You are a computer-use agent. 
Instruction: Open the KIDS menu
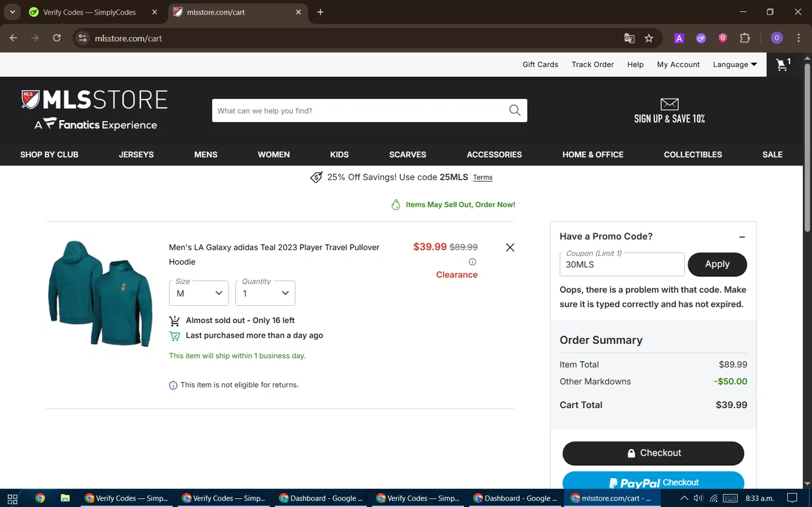click(x=339, y=155)
